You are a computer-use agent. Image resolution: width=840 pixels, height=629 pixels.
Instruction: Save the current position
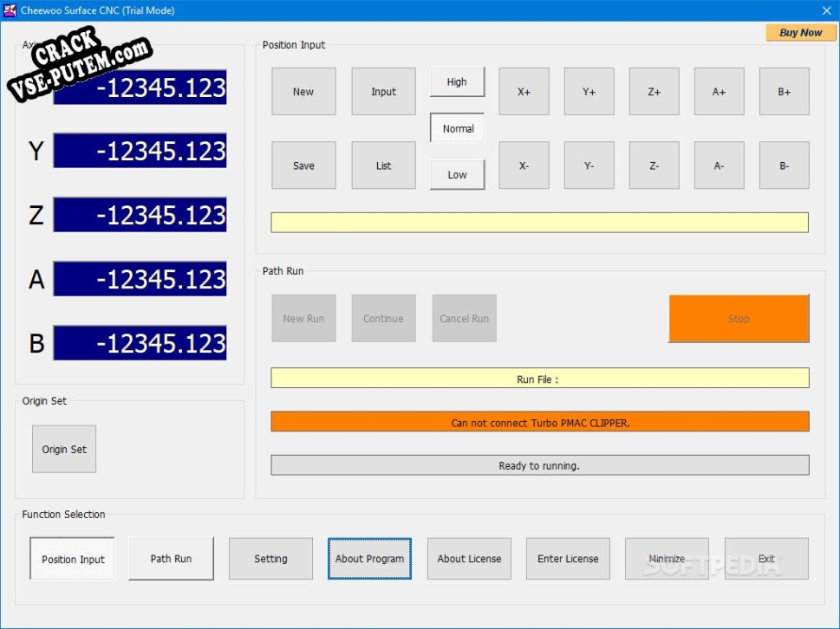(x=303, y=165)
